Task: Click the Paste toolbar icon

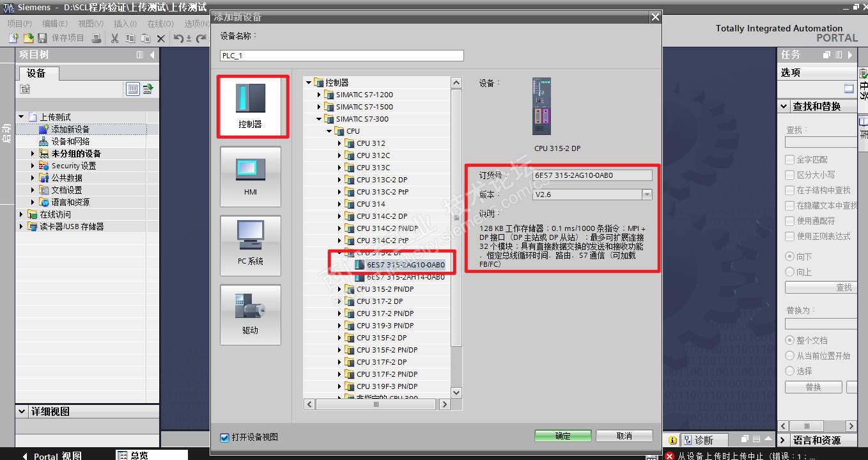Action: click(146, 38)
